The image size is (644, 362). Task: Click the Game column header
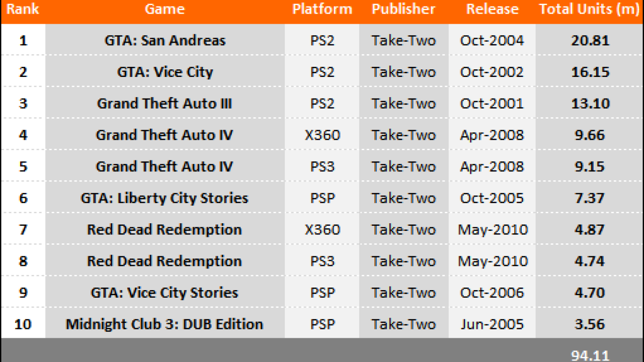pos(165,9)
